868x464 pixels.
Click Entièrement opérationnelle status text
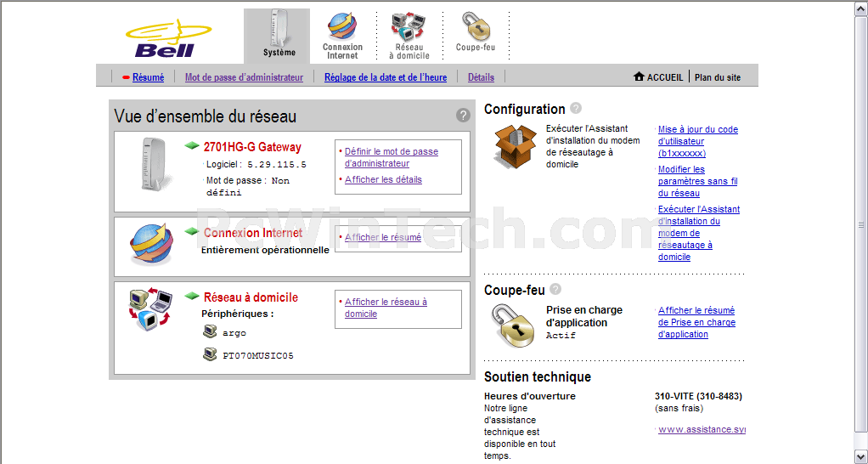coord(265,251)
